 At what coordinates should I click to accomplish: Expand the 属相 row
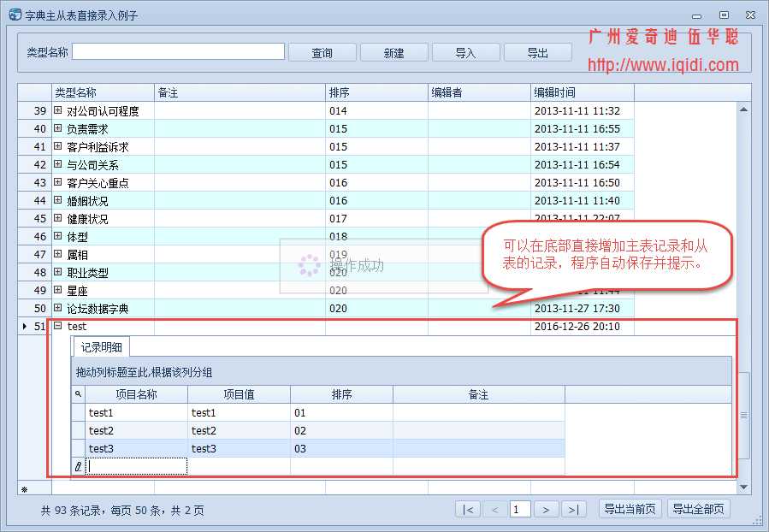tap(58, 255)
